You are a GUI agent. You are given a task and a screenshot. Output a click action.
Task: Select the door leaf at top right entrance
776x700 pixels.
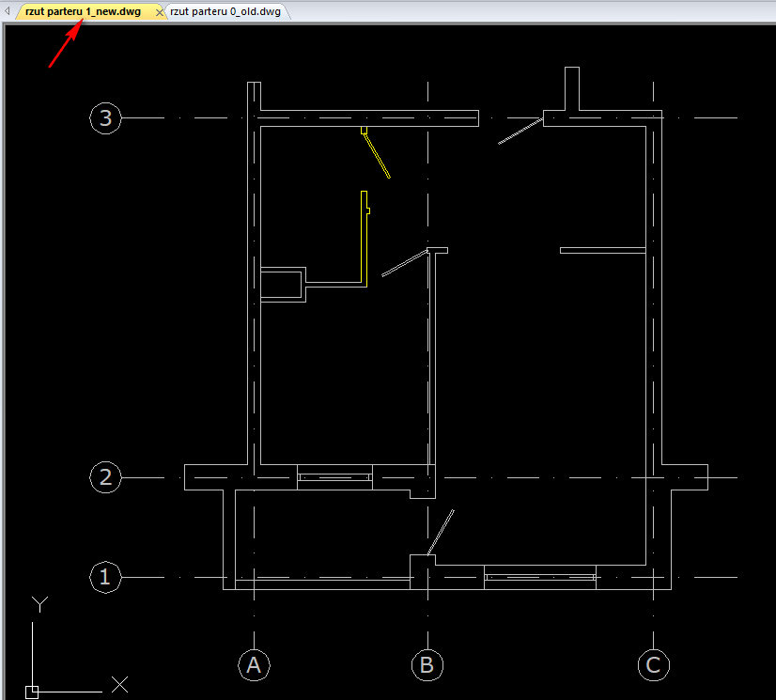click(520, 131)
